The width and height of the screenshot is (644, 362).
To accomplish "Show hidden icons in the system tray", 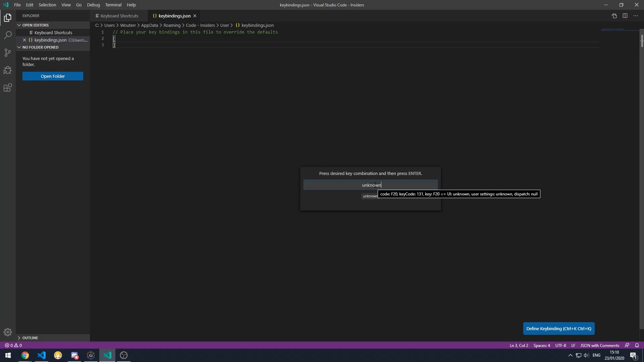I will [570, 355].
